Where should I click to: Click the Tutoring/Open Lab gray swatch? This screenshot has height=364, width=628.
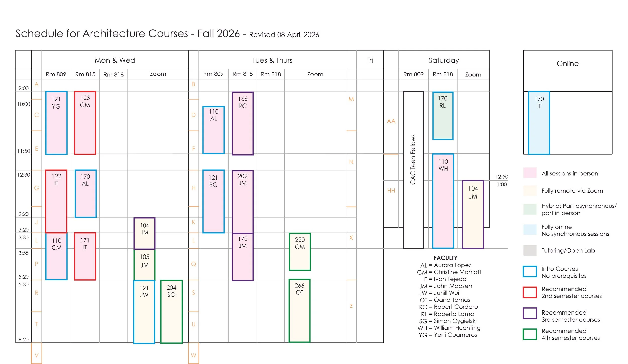[530, 250]
